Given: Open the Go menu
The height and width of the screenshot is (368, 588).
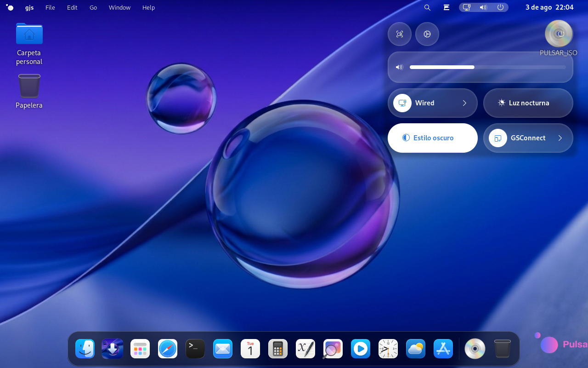Looking at the screenshot, I should pyautogui.click(x=93, y=7).
